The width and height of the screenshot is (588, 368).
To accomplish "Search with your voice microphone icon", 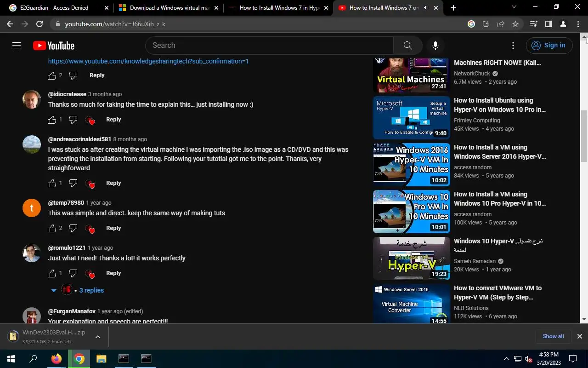I will (435, 46).
